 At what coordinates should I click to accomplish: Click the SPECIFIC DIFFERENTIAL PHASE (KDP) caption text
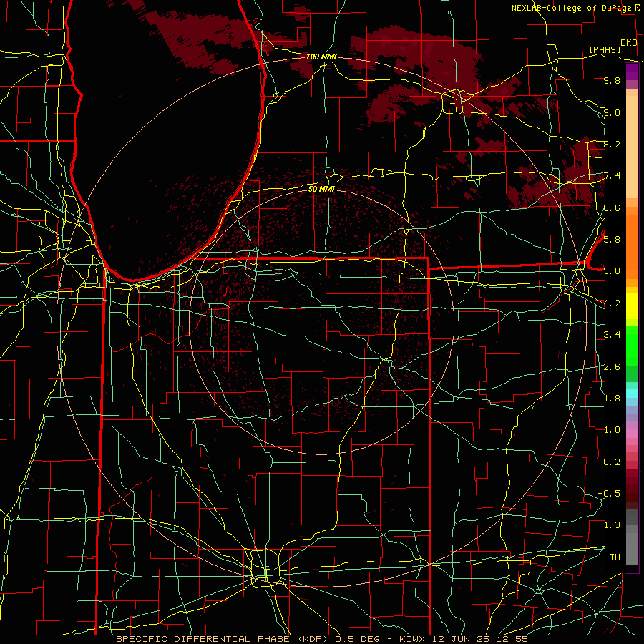pos(222,639)
